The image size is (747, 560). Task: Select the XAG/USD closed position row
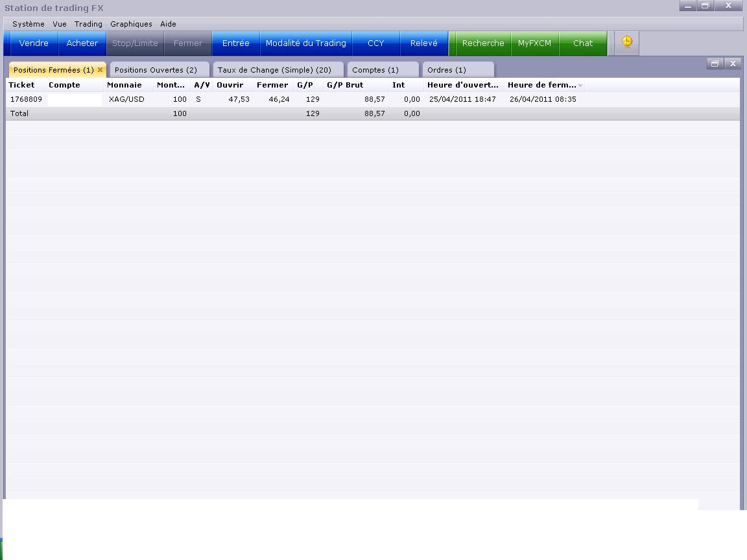pos(126,100)
